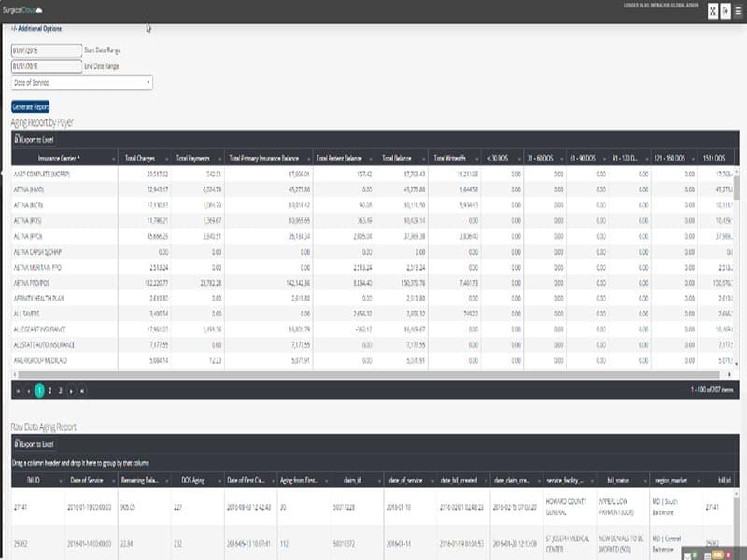Go to the next page arrow
Image resolution: width=747 pixels, height=560 pixels.
[71, 390]
